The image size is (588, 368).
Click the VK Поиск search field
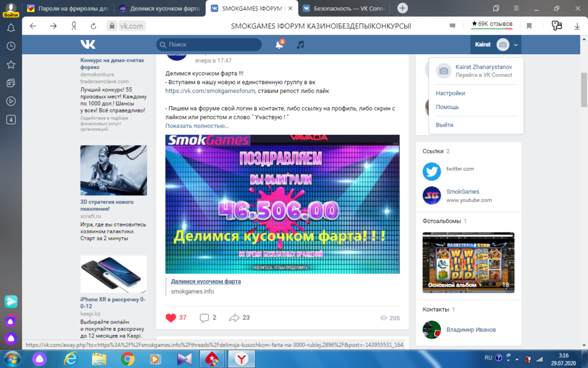pos(209,44)
